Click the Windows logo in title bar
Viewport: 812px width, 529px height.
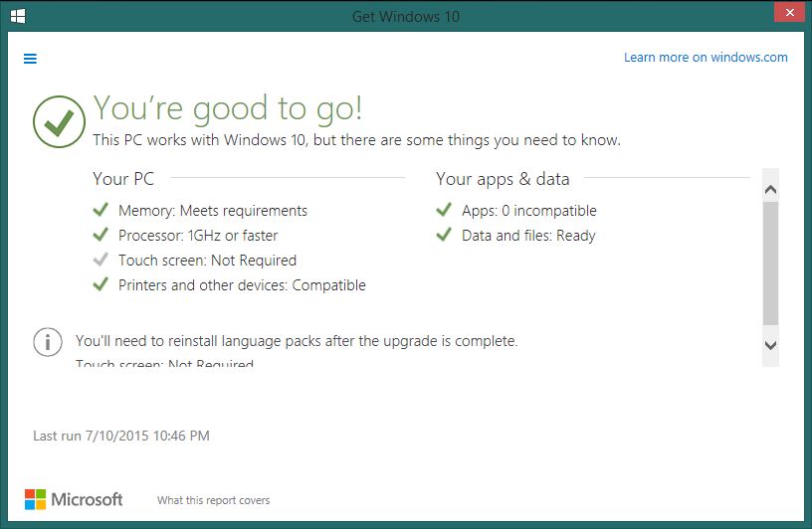(x=18, y=16)
